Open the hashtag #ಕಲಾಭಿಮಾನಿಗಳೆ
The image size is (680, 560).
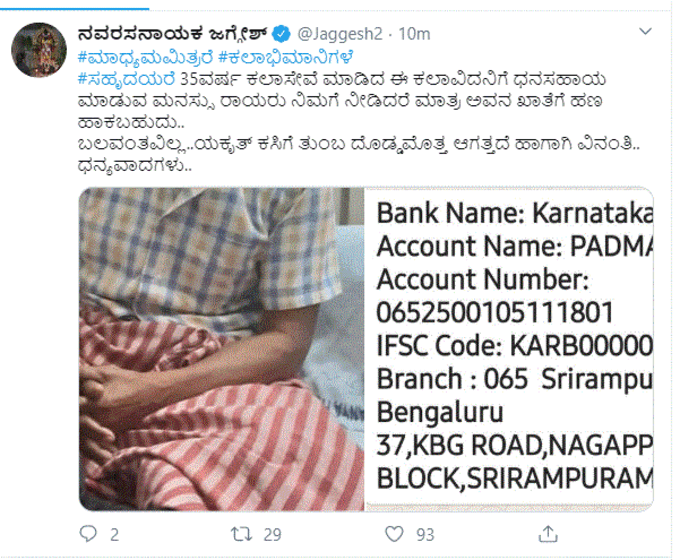tap(286, 57)
